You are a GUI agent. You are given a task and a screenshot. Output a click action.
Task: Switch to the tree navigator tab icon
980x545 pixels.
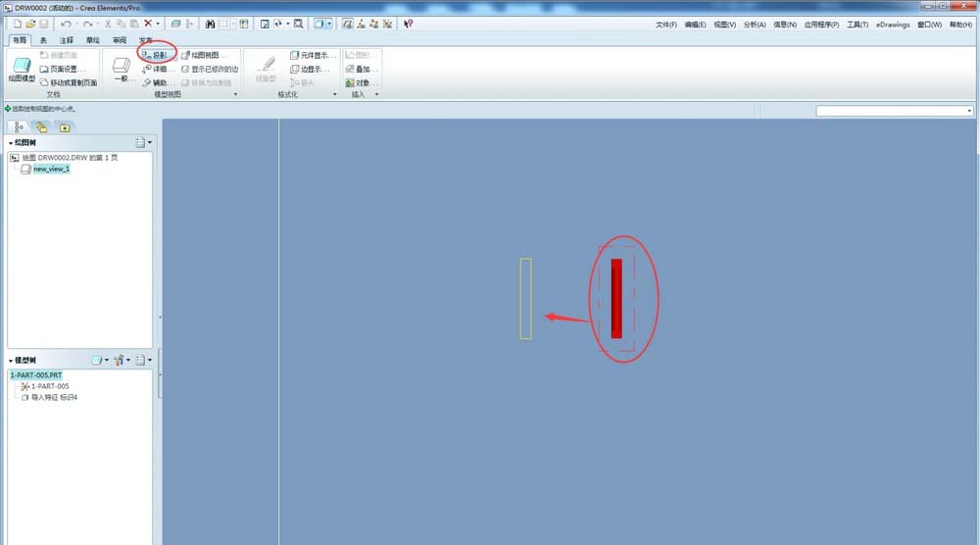[x=19, y=126]
